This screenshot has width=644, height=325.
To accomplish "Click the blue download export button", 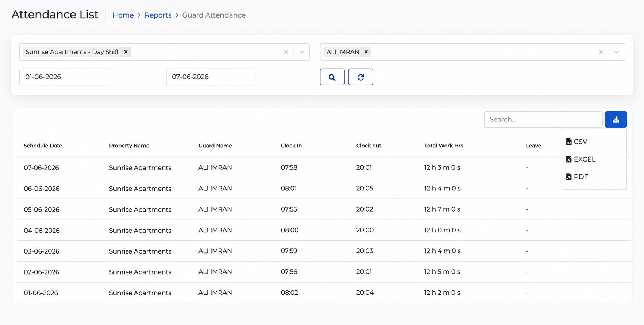I will tap(616, 119).
